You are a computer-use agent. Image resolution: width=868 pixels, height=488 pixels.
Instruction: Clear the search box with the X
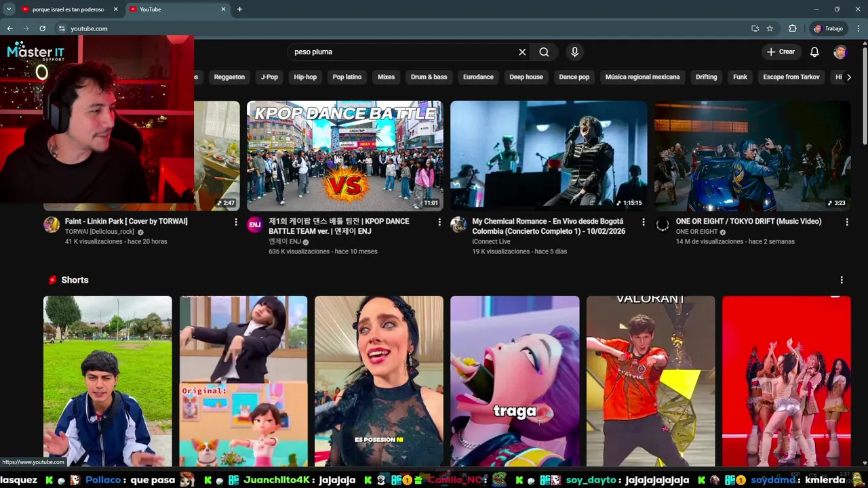tap(522, 52)
